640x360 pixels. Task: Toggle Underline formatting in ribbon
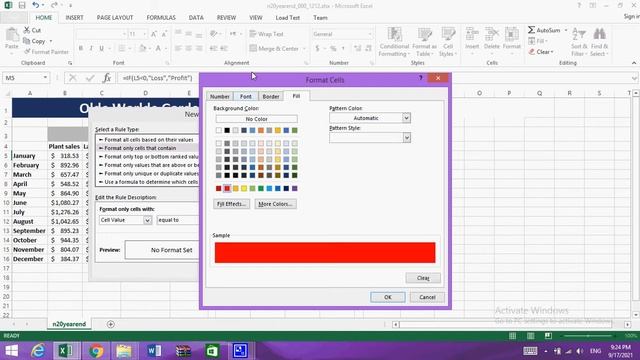(x=101, y=48)
